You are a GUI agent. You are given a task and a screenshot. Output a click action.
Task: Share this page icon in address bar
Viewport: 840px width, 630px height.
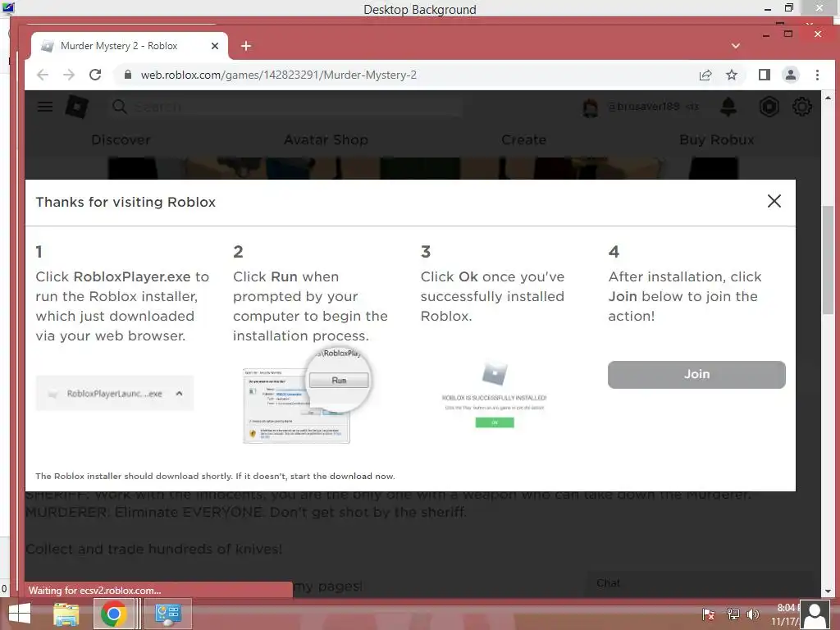coord(705,75)
